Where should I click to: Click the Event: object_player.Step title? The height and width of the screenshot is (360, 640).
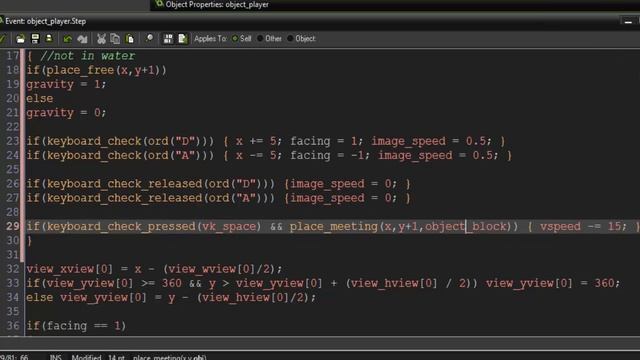pyautogui.click(x=45, y=21)
